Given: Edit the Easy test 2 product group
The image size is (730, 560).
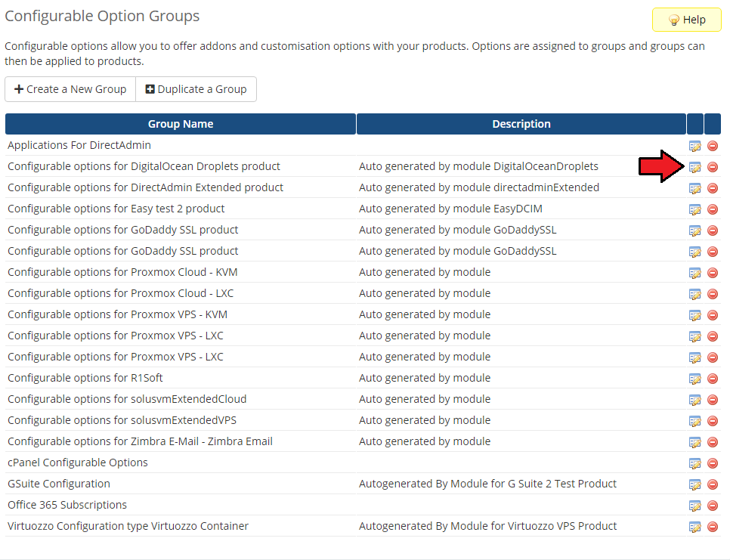Looking at the screenshot, I should pos(695,209).
